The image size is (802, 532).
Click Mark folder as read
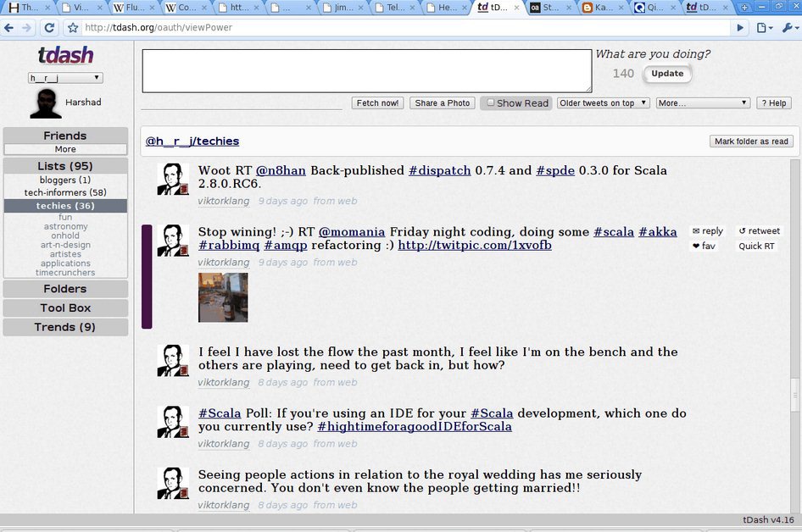tap(751, 141)
